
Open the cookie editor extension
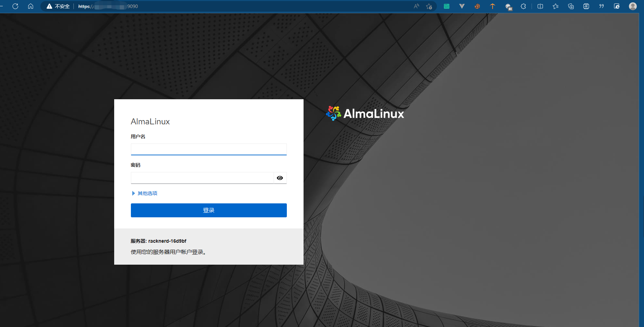pyautogui.click(x=477, y=6)
